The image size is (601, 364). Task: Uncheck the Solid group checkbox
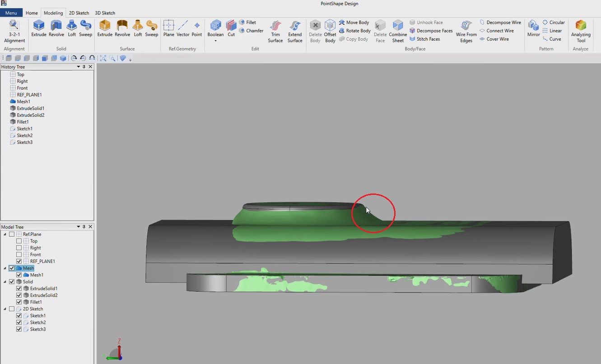pos(12,281)
